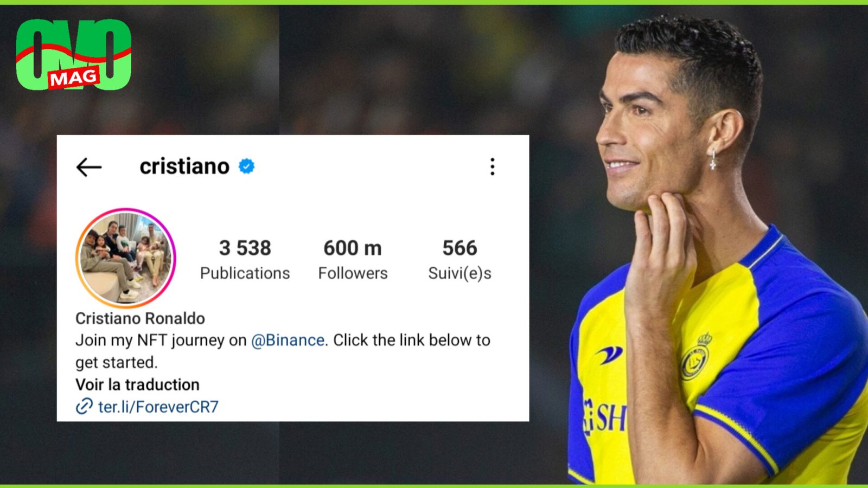The width and height of the screenshot is (868, 488).
Task: Click the back arrow icon
Action: point(89,167)
